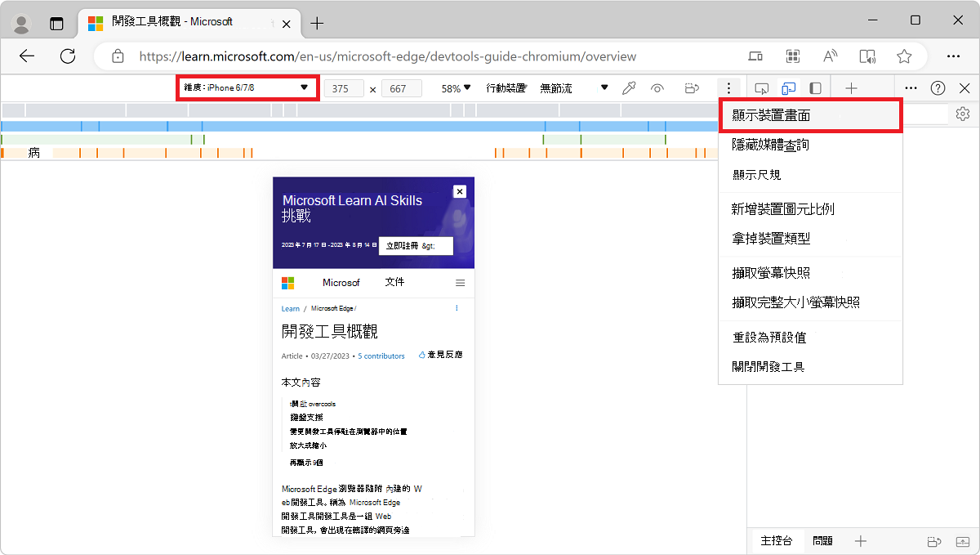The image size is (980, 555).
Task: Click the drawer dock position icon
Action: click(x=935, y=541)
